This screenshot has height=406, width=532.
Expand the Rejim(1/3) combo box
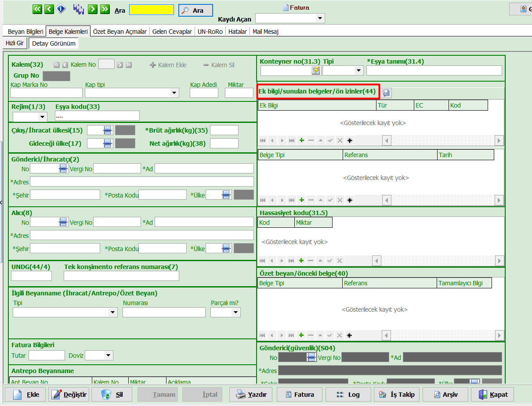click(42, 117)
